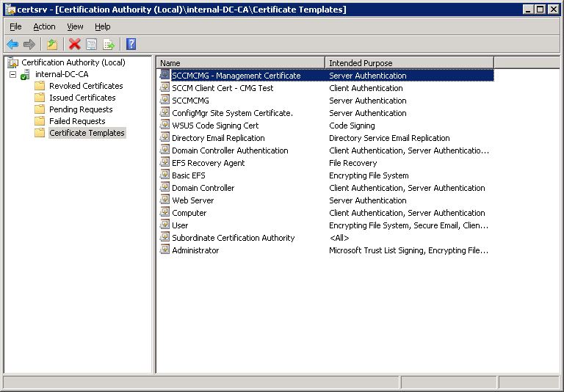Viewport: 564px width, 392px height.
Task: Sort by the Intended Purpose column header
Action: (409, 63)
